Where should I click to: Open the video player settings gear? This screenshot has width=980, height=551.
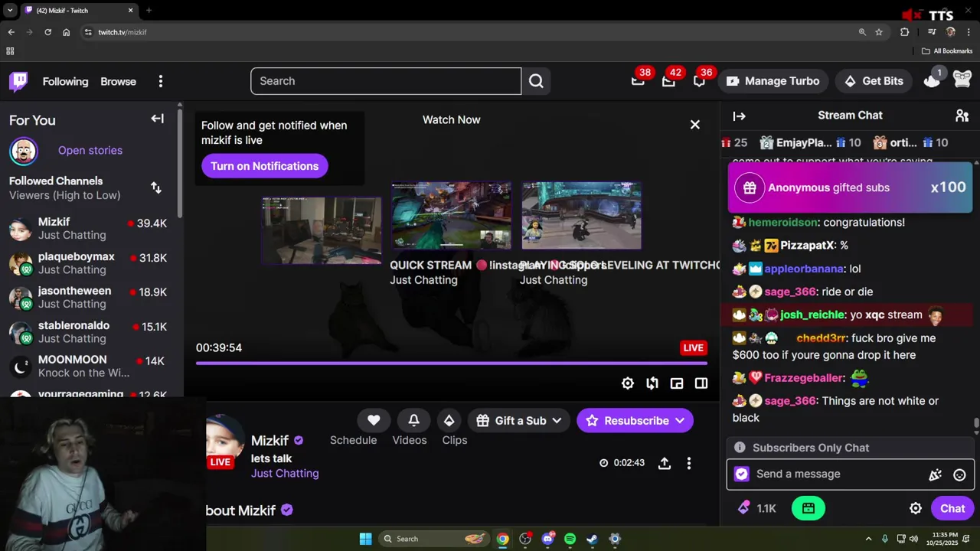(628, 383)
